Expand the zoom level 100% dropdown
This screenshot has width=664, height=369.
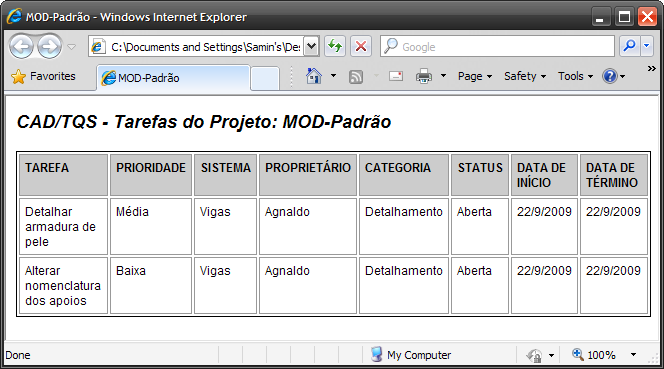tap(634, 355)
